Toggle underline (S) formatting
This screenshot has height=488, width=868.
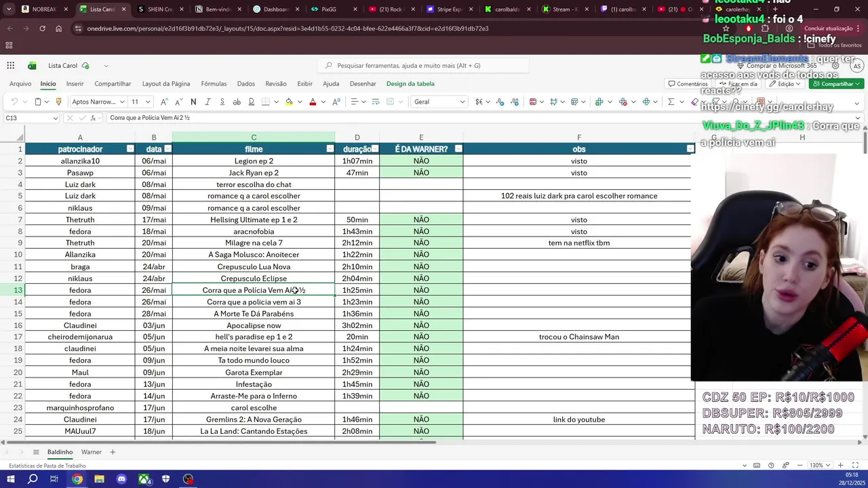pos(222,102)
